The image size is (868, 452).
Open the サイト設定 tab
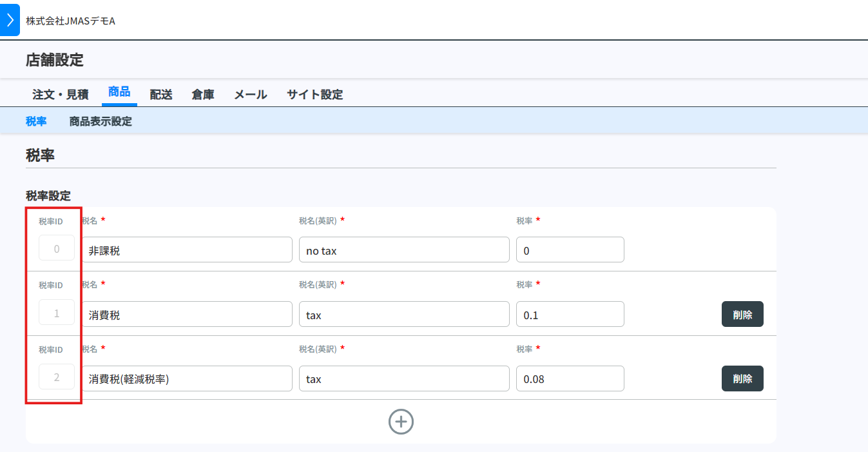(x=314, y=94)
